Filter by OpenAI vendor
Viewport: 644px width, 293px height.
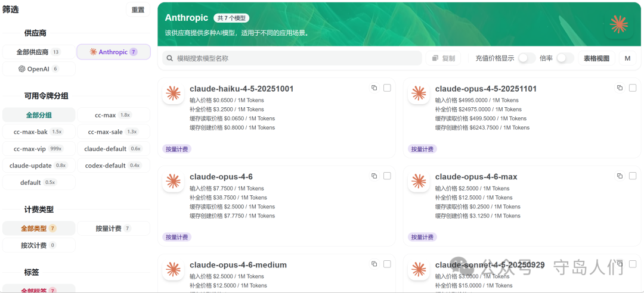pyautogui.click(x=39, y=69)
